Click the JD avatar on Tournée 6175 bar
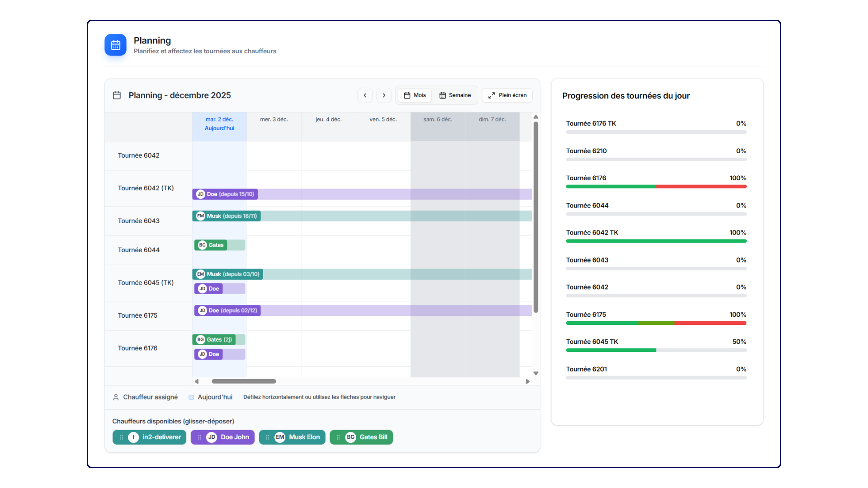The height and width of the screenshot is (488, 868). point(202,310)
